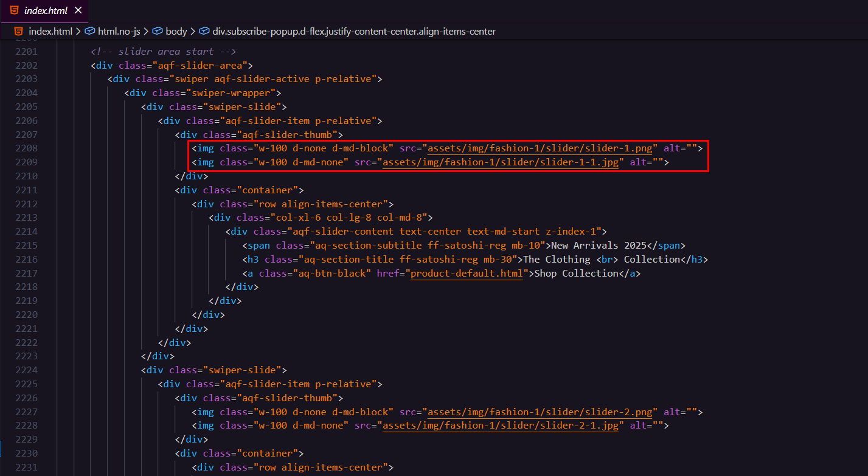Click the body symbol icon in breadcrumbs

point(158,31)
